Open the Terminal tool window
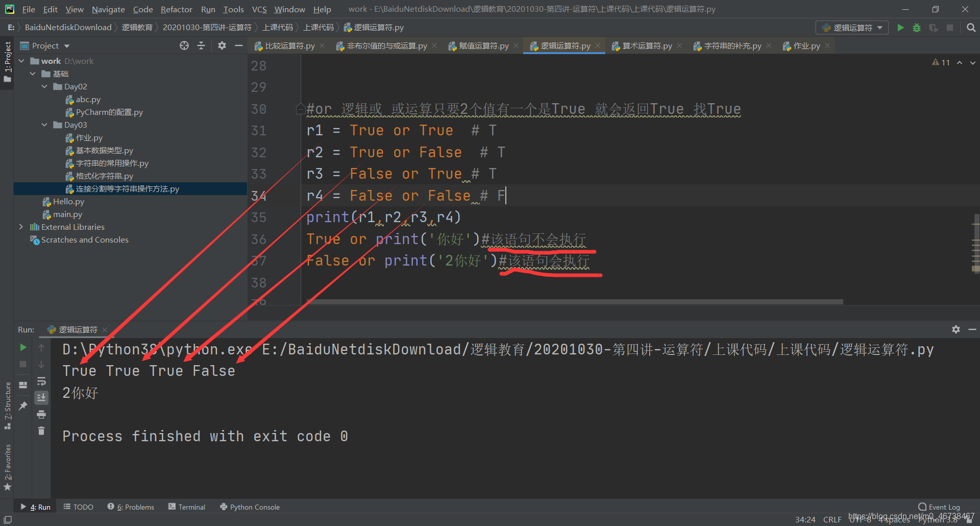This screenshot has width=980, height=526. [x=187, y=507]
